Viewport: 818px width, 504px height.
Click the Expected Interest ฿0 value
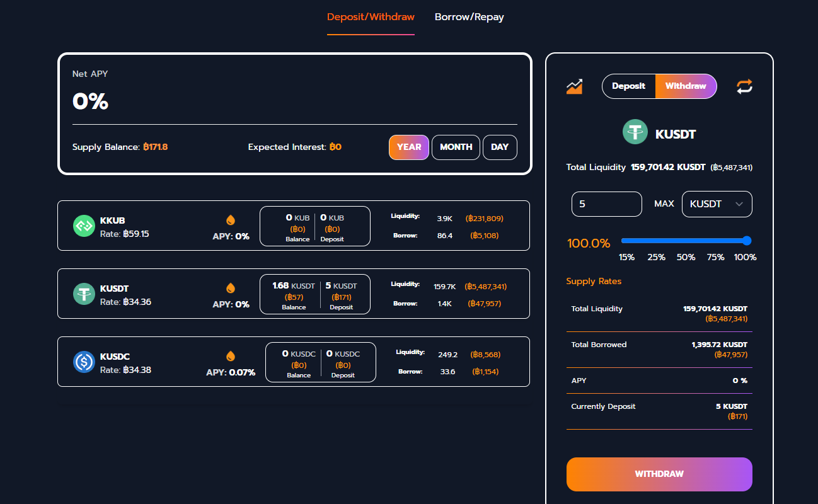(335, 147)
